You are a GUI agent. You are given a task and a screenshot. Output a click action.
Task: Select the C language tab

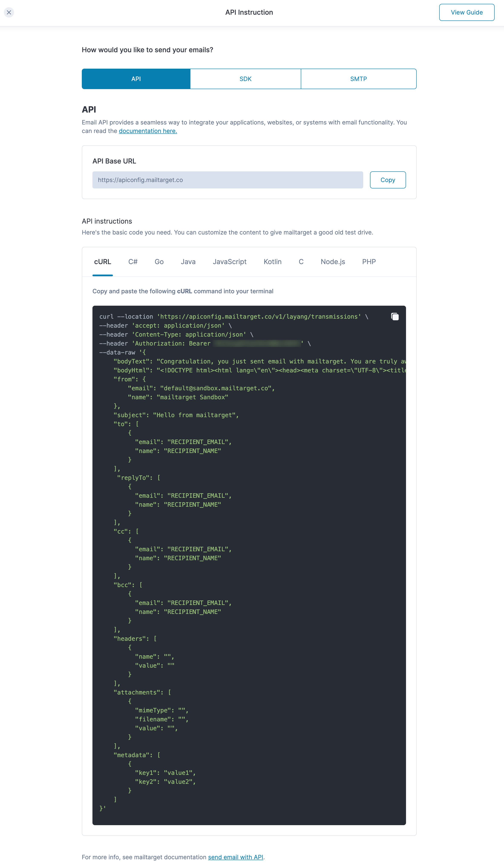pos(301,262)
